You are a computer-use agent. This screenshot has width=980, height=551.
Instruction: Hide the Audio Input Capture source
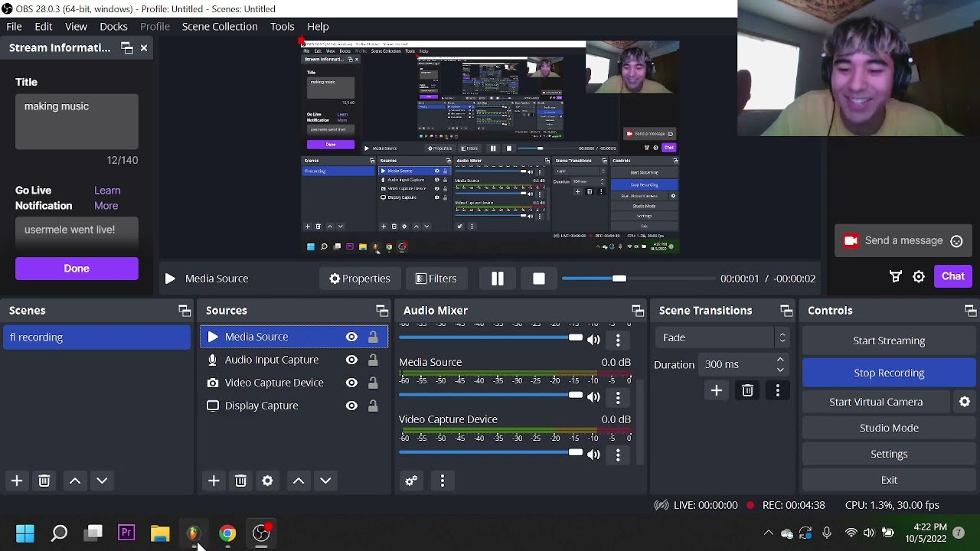tap(351, 360)
